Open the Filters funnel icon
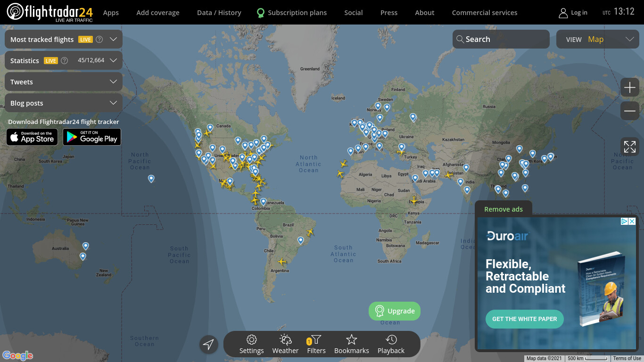The image size is (644, 362). (x=316, y=339)
